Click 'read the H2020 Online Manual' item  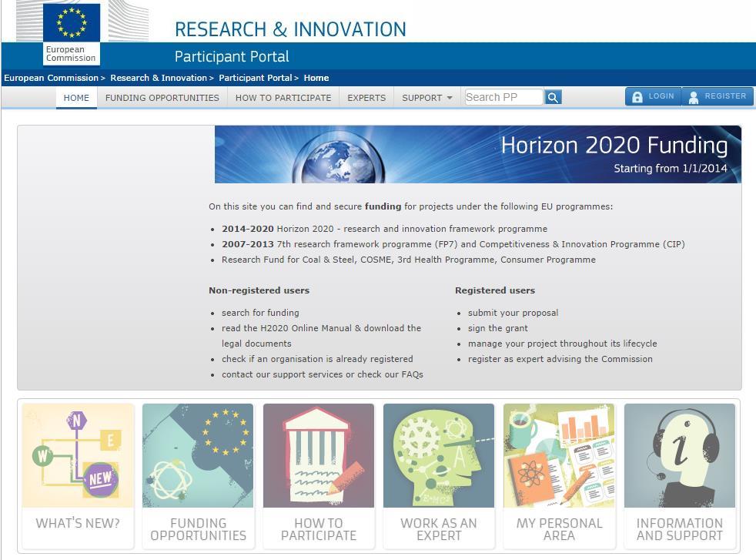(x=321, y=336)
